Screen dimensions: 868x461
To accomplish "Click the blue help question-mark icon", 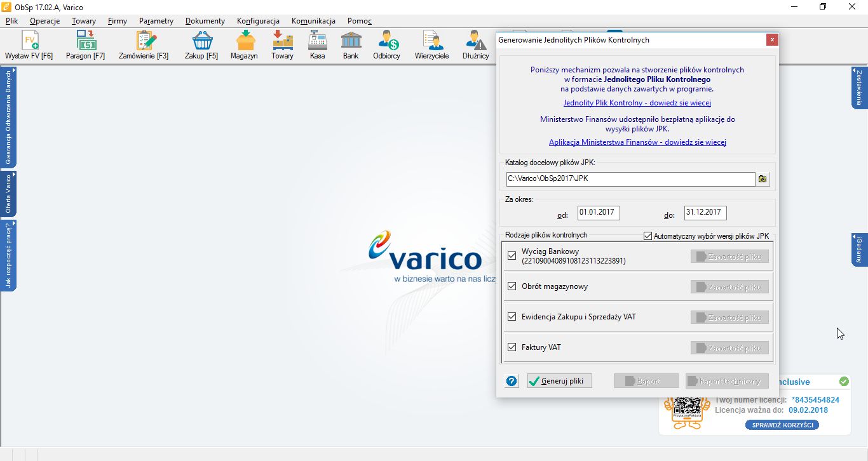I will click(512, 381).
